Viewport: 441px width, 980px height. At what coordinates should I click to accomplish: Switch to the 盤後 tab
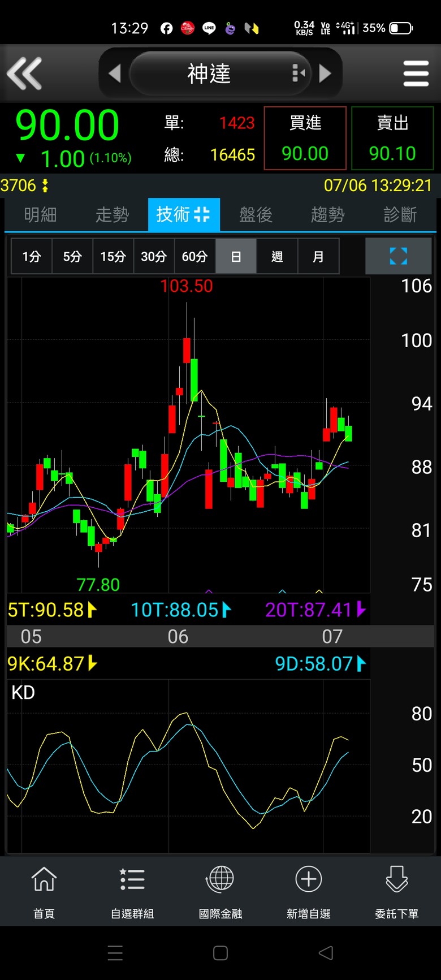point(256,215)
